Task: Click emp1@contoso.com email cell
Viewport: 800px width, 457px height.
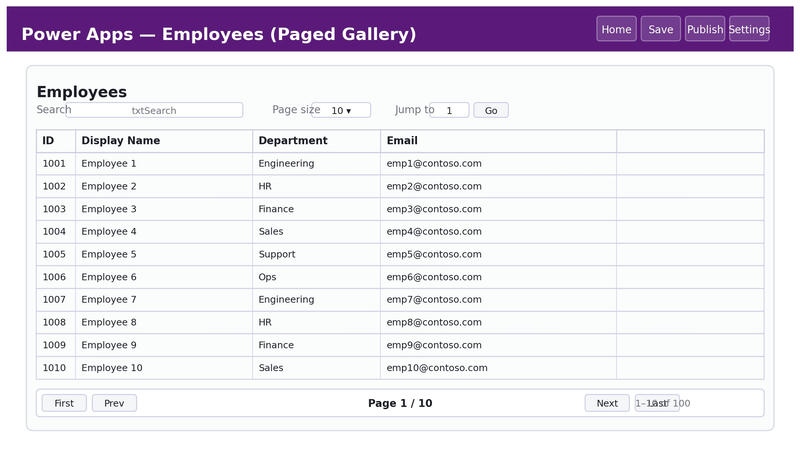Action: [x=498, y=164]
